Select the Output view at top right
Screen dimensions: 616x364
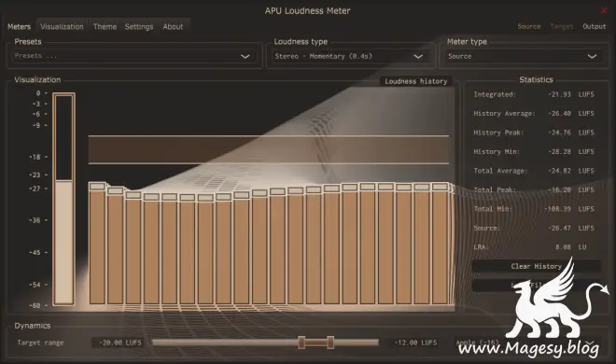(594, 26)
